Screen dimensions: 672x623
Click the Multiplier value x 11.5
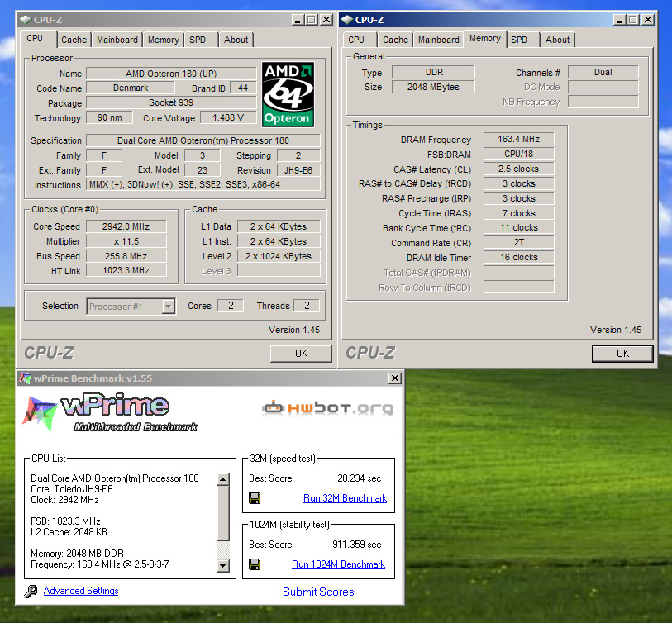coord(126,241)
